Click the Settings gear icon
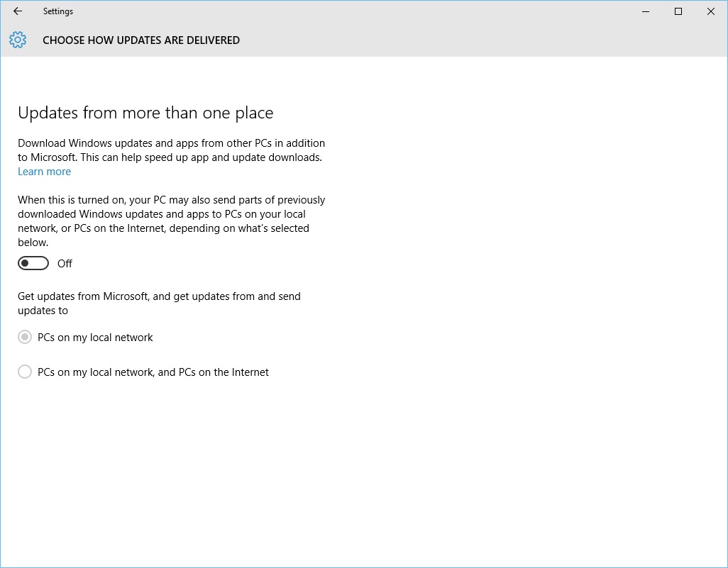The image size is (728, 568). (x=18, y=40)
